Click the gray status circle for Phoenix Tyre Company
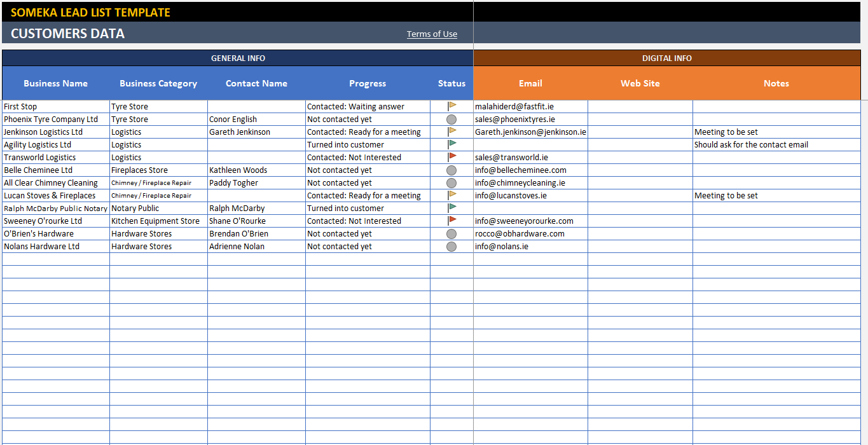The image size is (868, 445). tap(451, 120)
